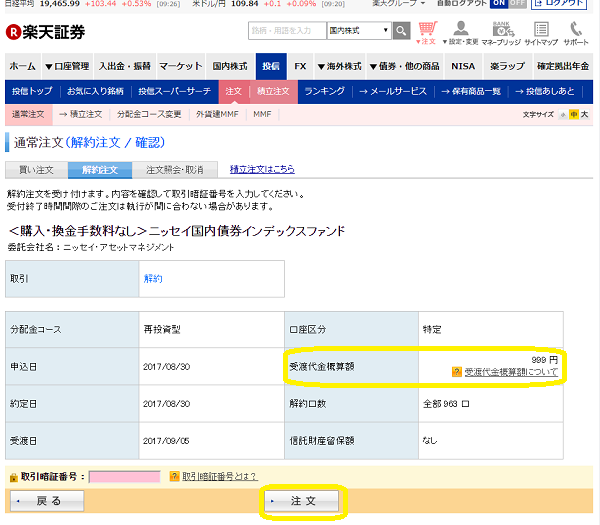Expand the 海外株式 menu
This screenshot has width=600, height=525.
[340, 66]
